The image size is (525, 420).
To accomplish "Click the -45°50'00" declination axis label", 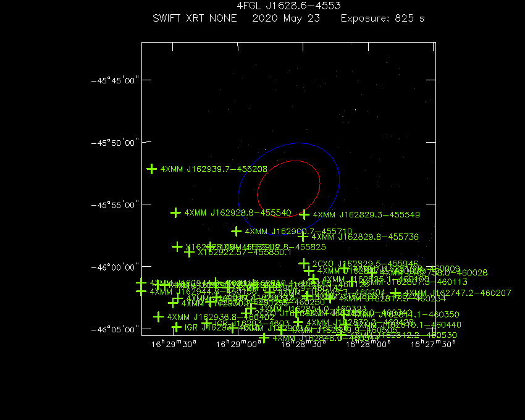I will click(x=115, y=143).
